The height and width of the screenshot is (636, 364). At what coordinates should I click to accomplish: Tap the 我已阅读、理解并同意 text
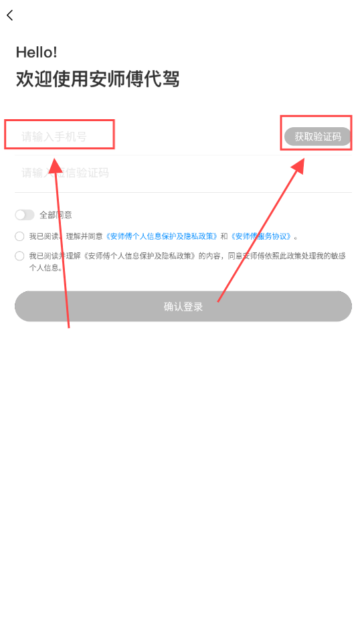(66, 236)
